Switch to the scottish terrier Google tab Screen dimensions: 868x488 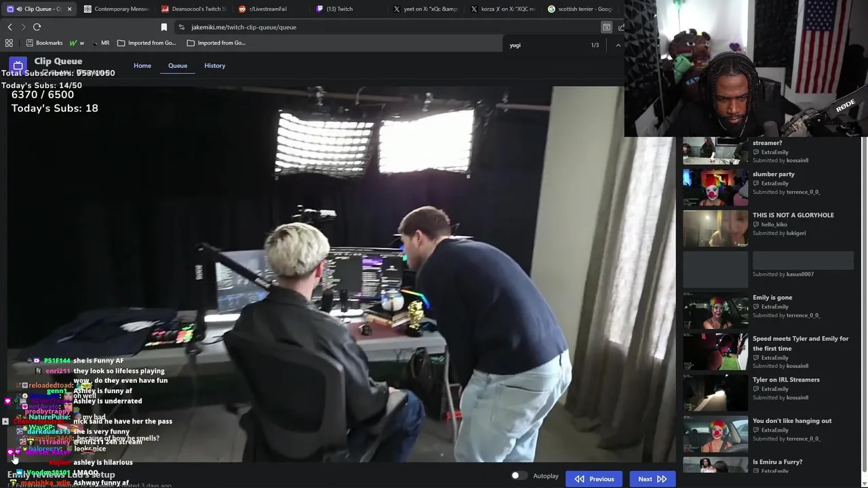click(x=580, y=9)
